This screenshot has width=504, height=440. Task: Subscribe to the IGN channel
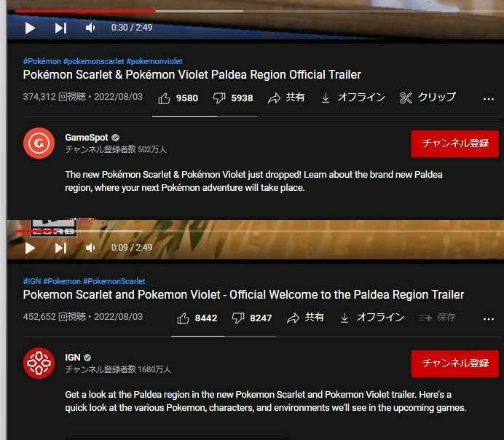point(455,364)
